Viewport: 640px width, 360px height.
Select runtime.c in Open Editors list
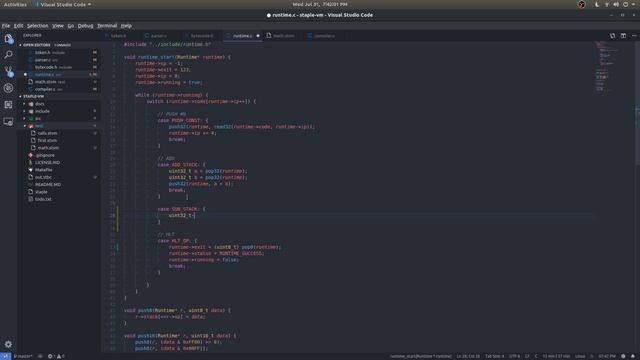[x=58, y=74]
